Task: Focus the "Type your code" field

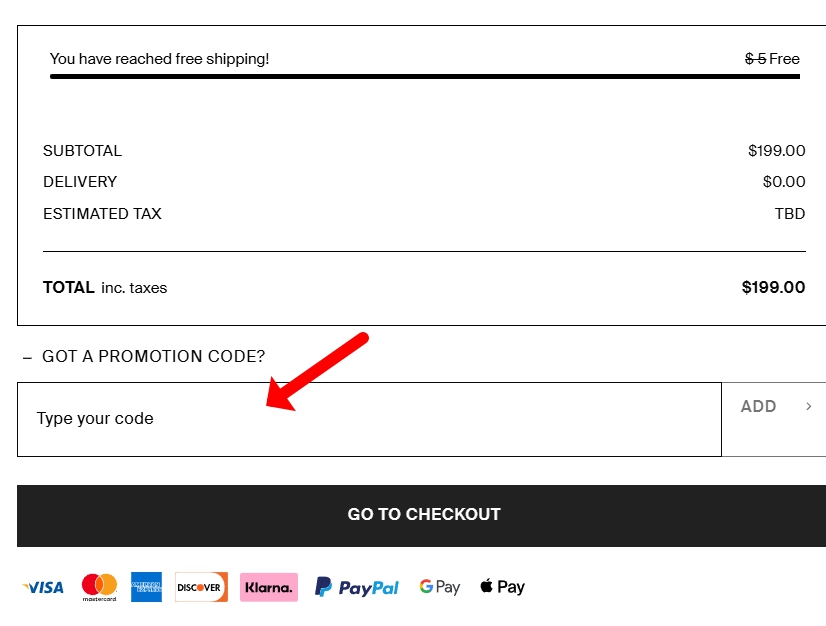Action: pyautogui.click(x=368, y=419)
